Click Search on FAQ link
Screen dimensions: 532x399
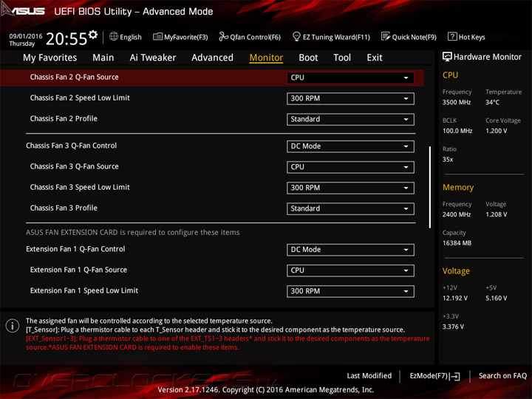coord(502,376)
